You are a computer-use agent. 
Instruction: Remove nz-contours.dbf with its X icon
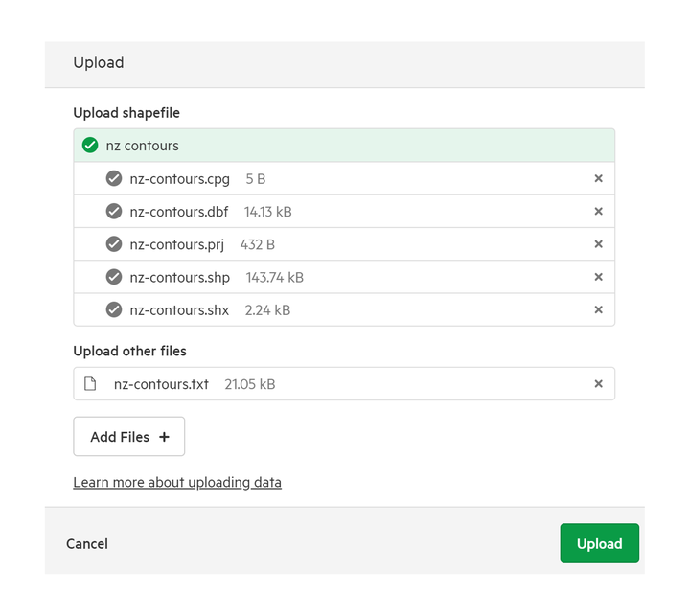[x=598, y=211]
